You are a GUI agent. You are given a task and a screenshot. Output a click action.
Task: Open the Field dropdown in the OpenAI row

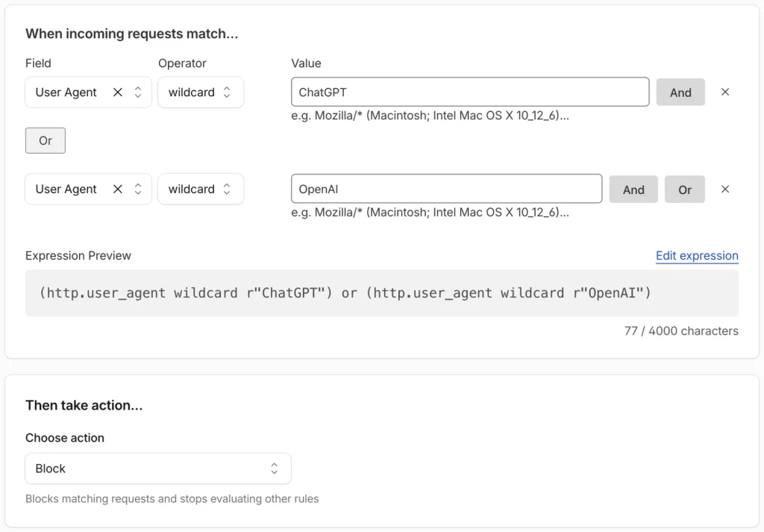coord(88,189)
